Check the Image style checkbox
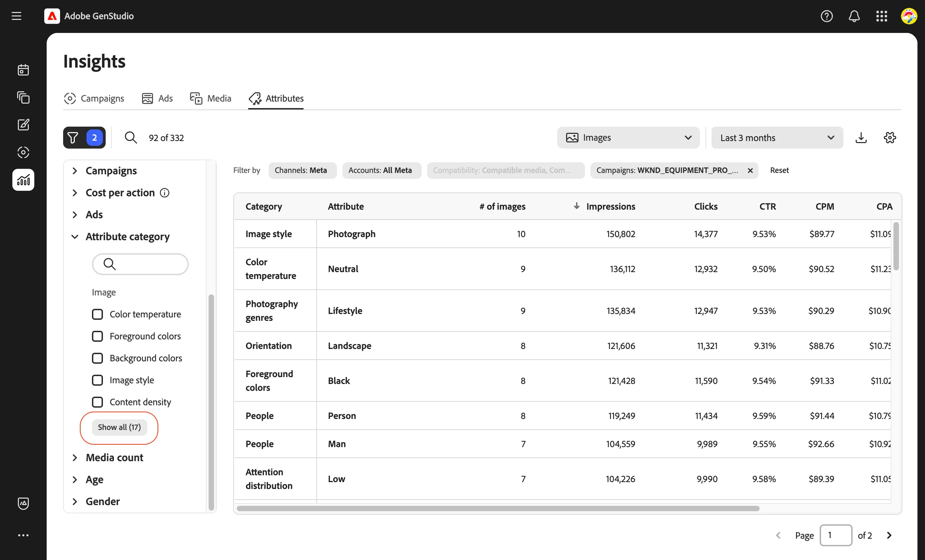The width and height of the screenshot is (925, 560). [x=97, y=380]
